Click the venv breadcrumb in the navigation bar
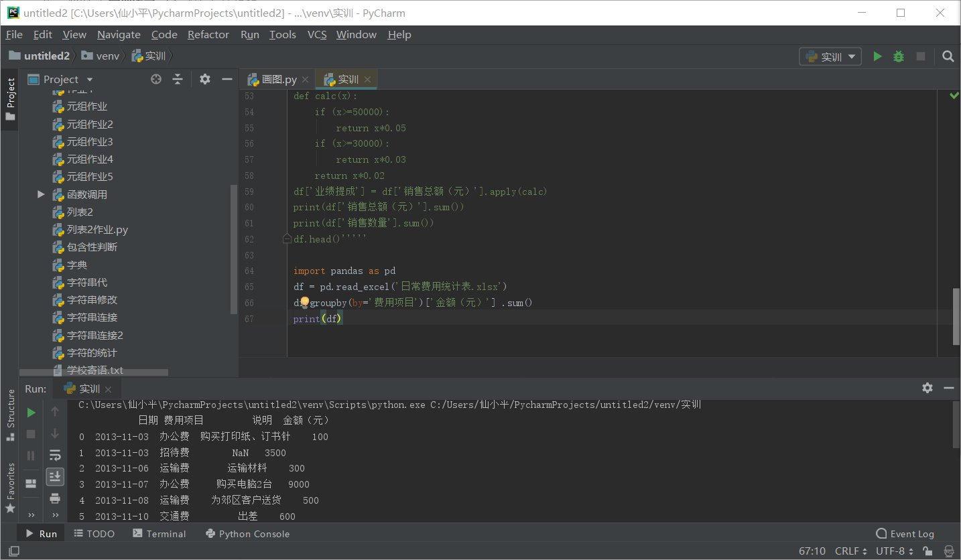This screenshot has width=961, height=560. click(101, 56)
